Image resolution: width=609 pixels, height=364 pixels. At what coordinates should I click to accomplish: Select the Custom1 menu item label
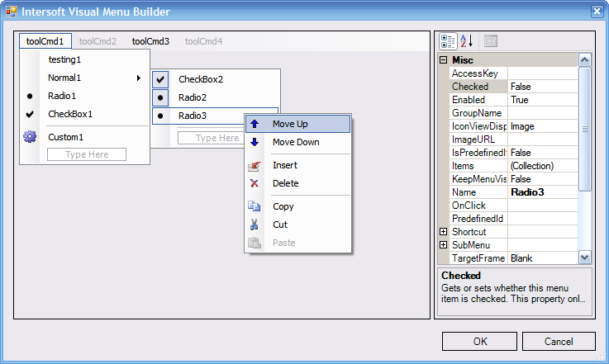(x=65, y=137)
